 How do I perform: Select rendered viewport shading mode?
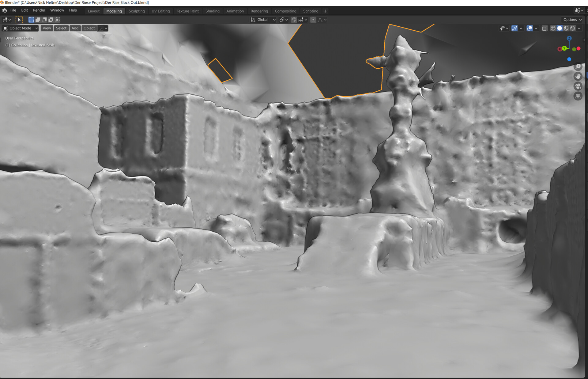click(572, 28)
